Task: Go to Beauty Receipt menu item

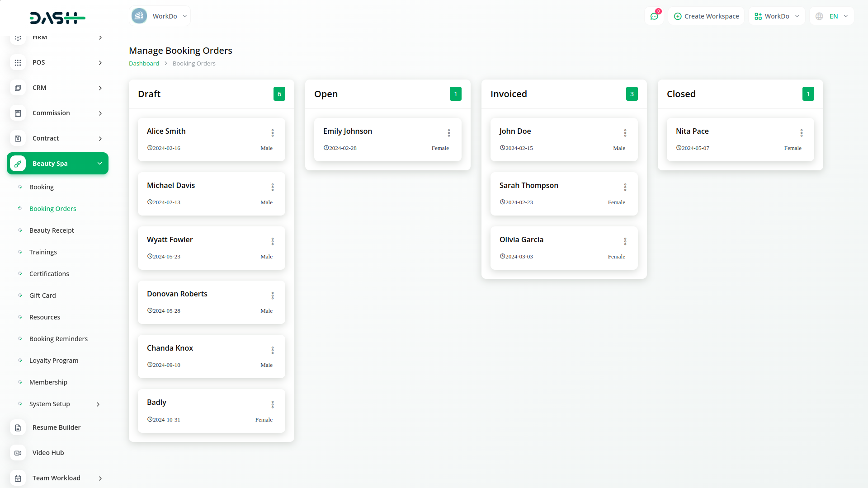Action: [52, 230]
